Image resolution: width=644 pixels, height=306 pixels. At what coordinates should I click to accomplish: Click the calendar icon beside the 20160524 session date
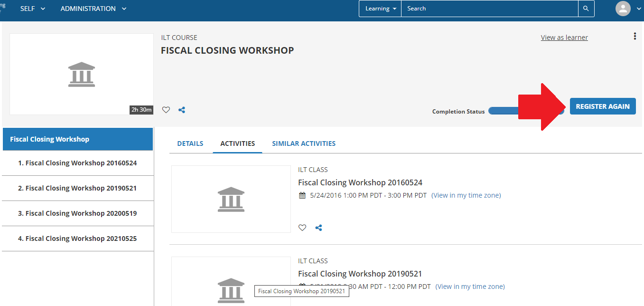point(302,195)
